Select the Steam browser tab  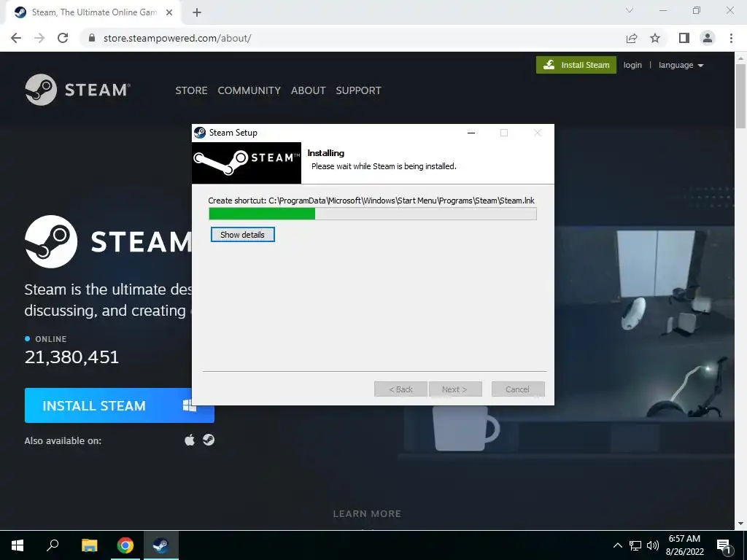[x=93, y=13]
